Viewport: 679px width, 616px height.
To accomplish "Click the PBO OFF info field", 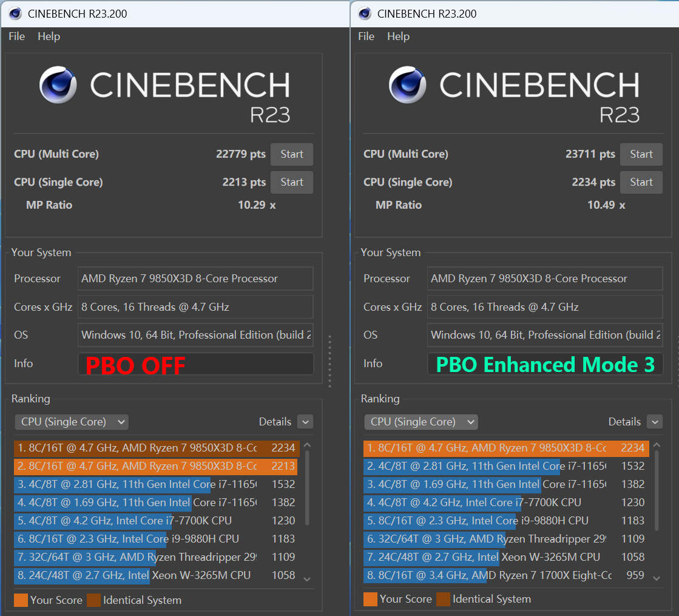I will pos(195,364).
